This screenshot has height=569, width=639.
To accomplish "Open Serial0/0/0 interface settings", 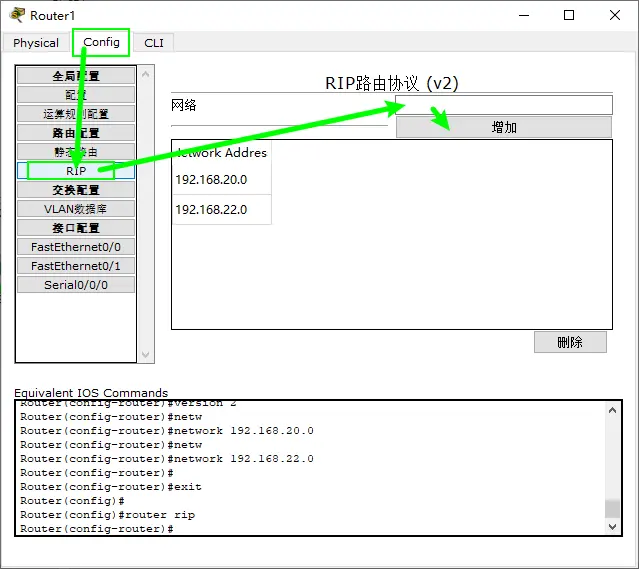I will point(76,285).
